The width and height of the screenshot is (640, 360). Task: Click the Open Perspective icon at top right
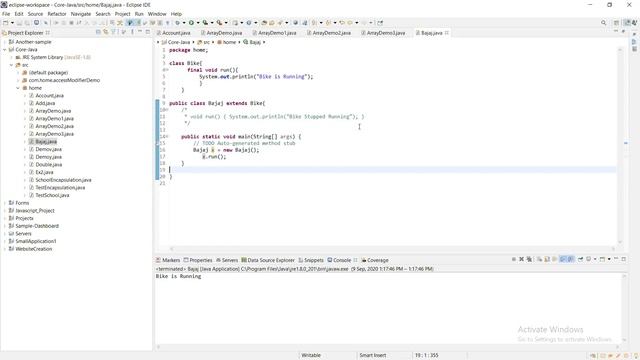(616, 23)
